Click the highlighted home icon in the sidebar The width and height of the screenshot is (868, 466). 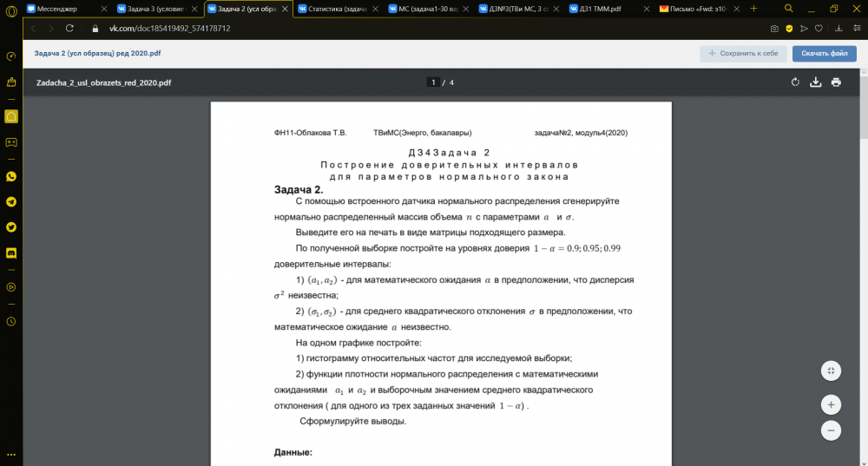11,116
